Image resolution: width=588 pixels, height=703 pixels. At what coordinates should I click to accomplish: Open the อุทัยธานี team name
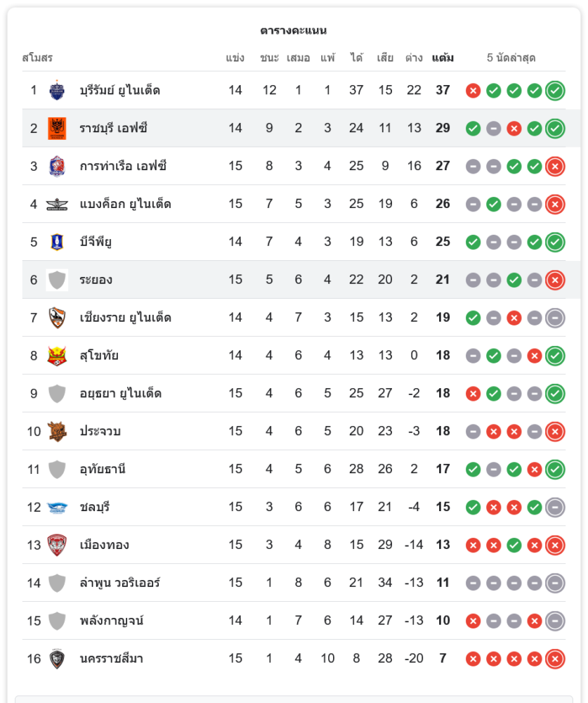coord(103,469)
